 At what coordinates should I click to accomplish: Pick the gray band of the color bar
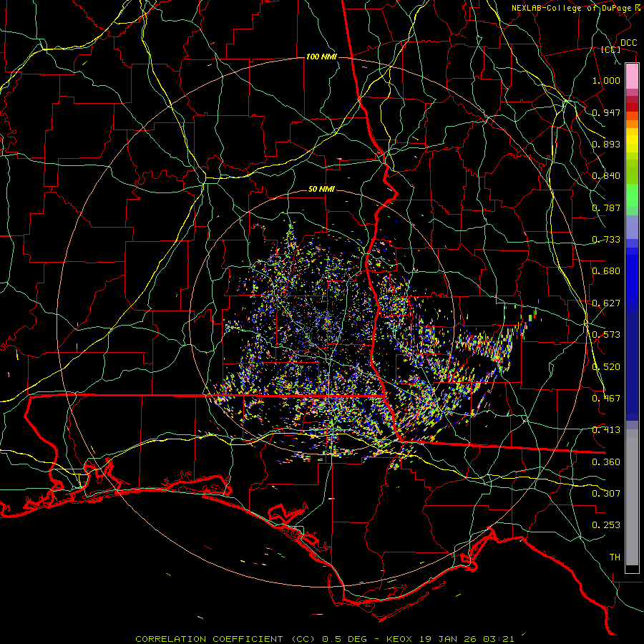pos(632,498)
